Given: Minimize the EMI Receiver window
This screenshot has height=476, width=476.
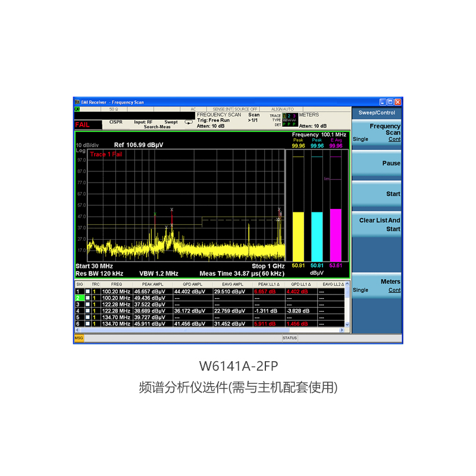Looking at the screenshot, I should click(383, 102).
